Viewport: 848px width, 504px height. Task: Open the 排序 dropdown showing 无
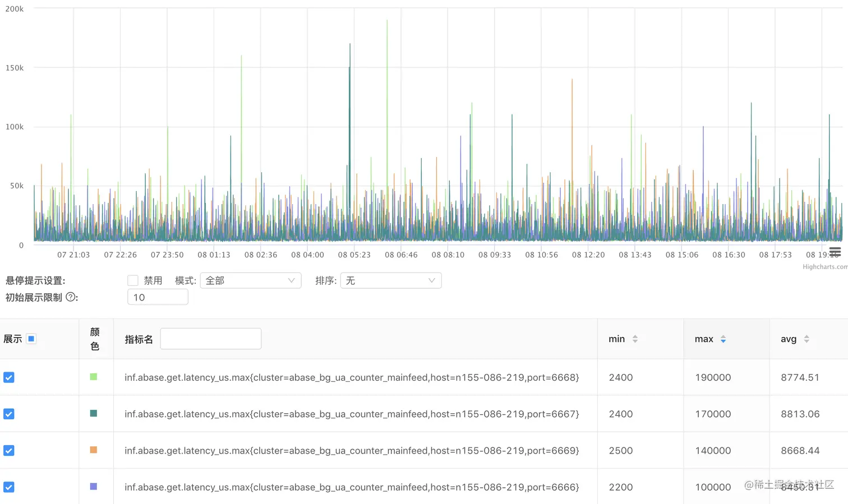391,280
